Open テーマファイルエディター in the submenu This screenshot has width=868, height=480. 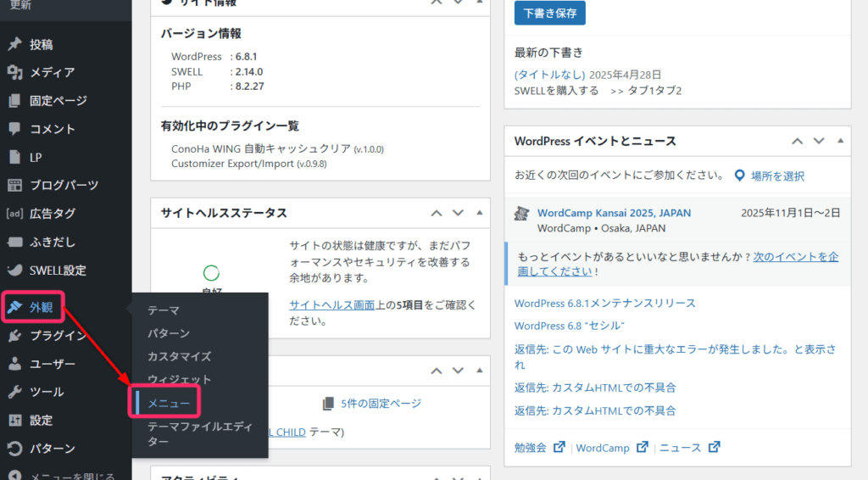tap(200, 434)
